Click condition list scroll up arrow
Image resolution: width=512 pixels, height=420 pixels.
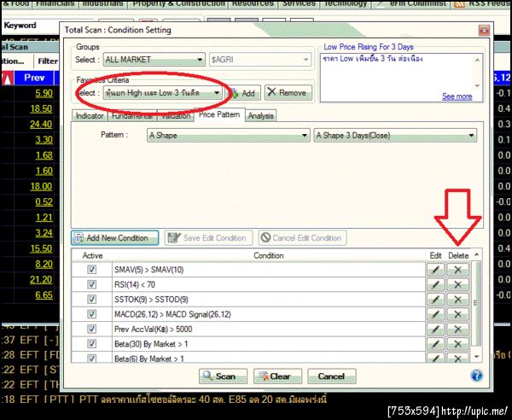coord(476,254)
